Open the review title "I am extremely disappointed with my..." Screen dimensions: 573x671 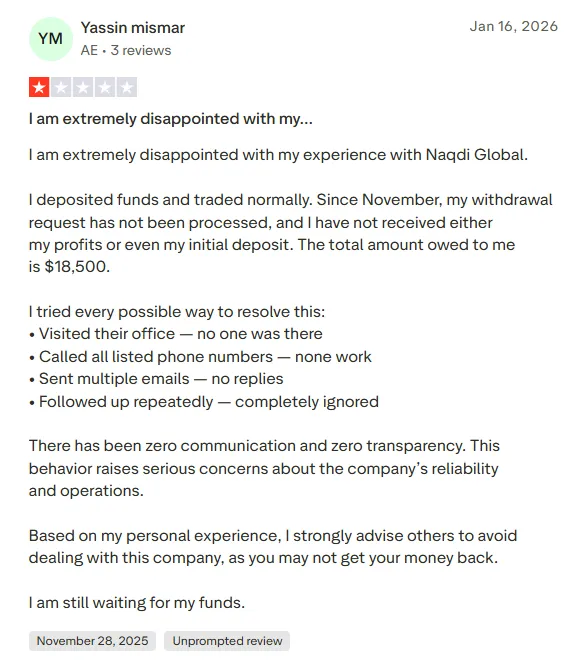(171, 119)
